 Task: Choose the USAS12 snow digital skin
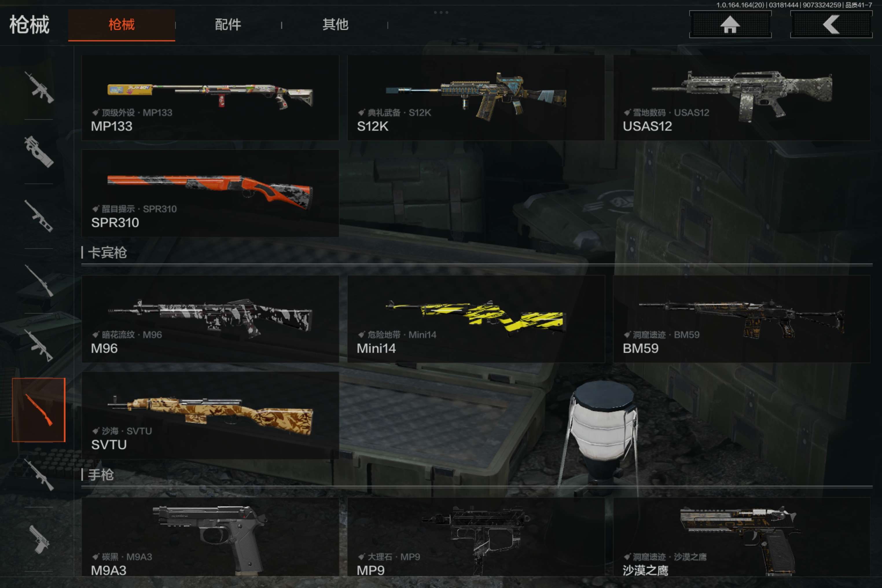click(742, 98)
